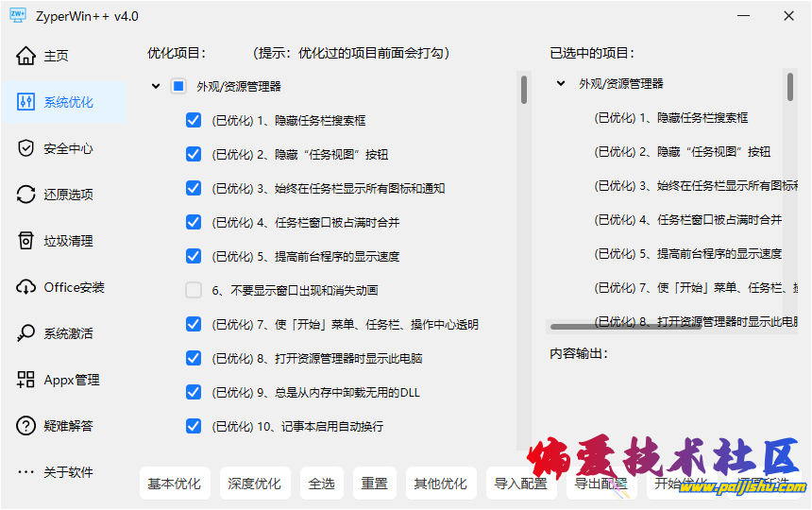Click the 系统优化 sliders icon in sidebar
This screenshot has width=812, height=510.
(26, 102)
